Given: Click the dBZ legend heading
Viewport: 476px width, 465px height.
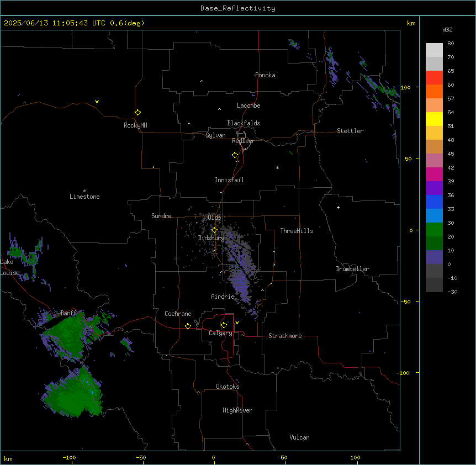Looking at the screenshot, I should (x=447, y=30).
